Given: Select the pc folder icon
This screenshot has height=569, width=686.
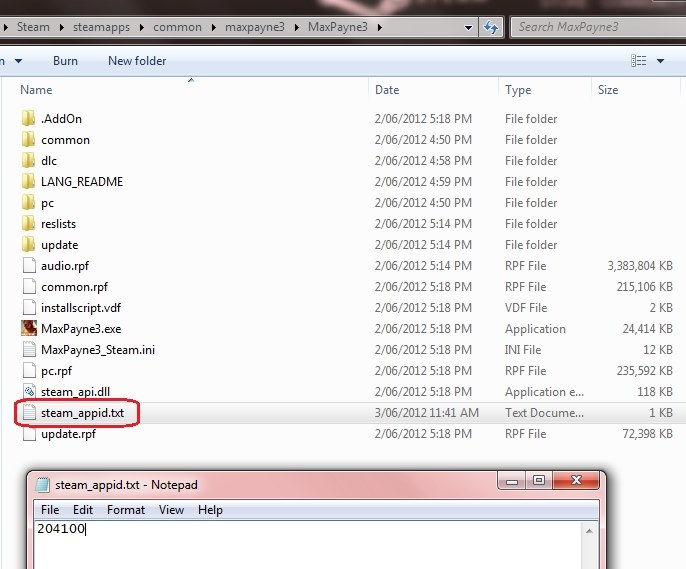Looking at the screenshot, I should pos(28,202).
